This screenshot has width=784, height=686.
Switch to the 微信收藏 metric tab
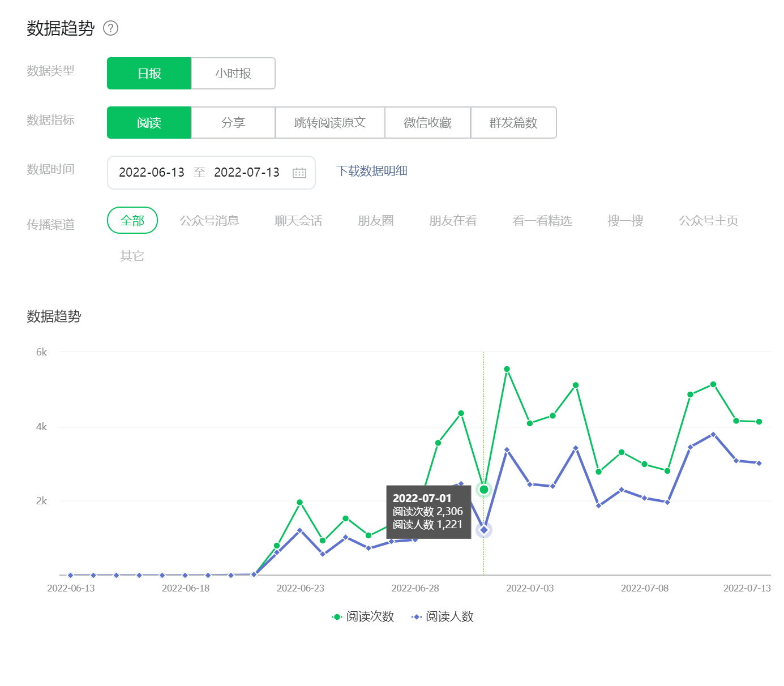[x=428, y=122]
